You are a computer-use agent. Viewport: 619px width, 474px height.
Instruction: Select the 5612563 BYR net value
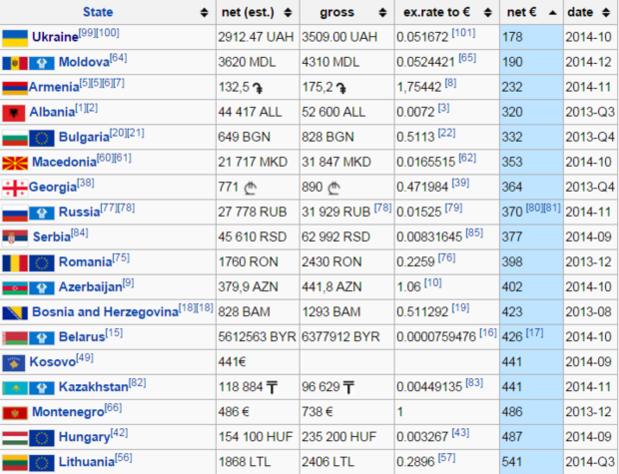(x=257, y=337)
